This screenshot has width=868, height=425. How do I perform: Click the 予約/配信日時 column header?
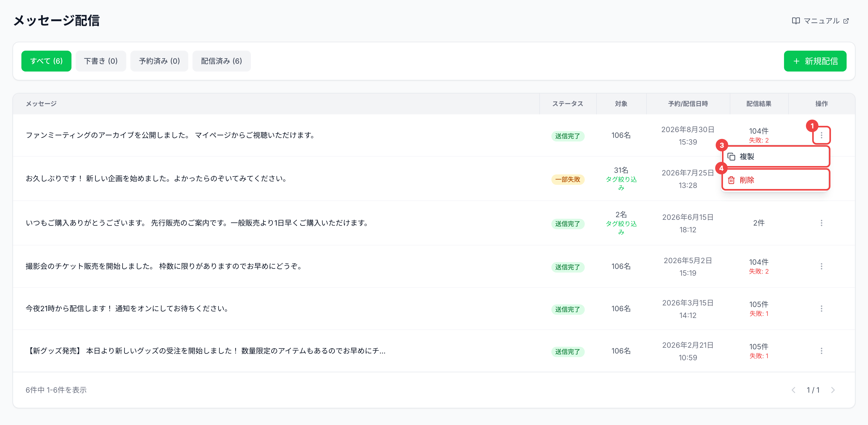coord(688,104)
